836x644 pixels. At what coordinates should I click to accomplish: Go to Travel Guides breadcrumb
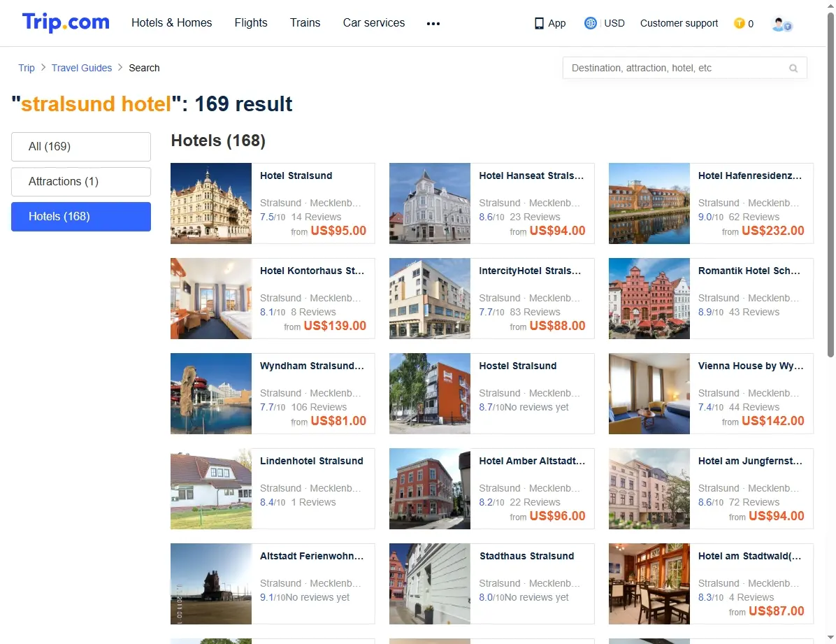[82, 68]
